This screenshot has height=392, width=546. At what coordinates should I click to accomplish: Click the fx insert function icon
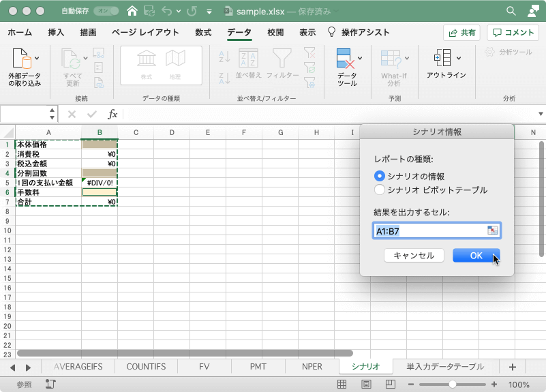[x=112, y=114]
